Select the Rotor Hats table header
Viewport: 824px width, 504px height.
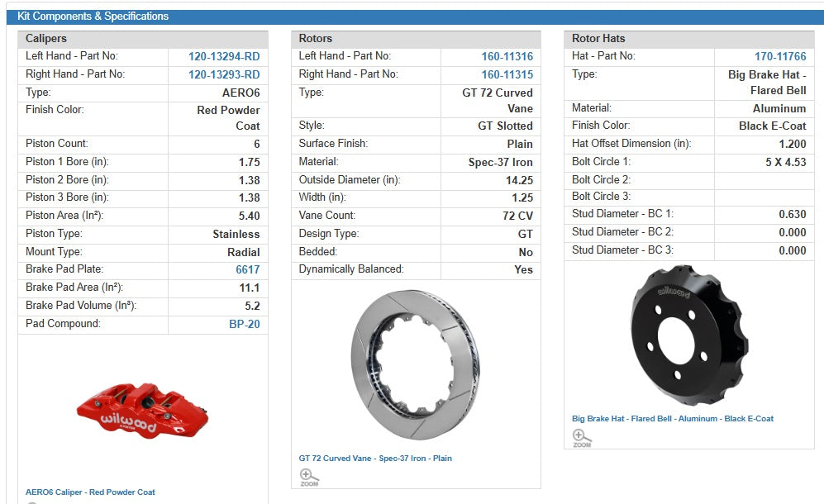point(598,39)
